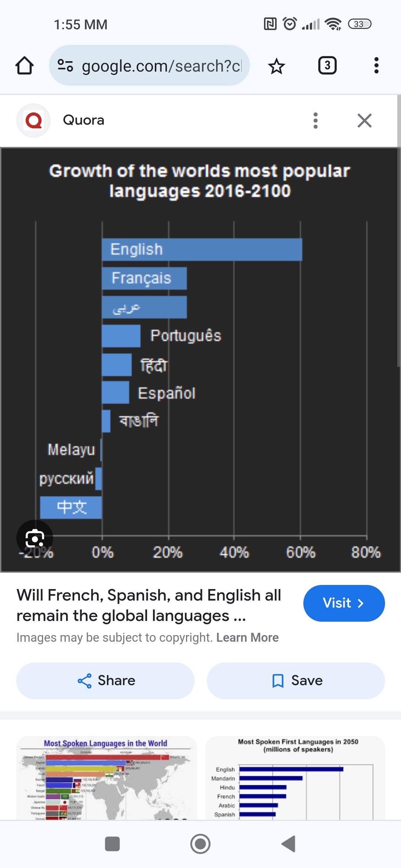Open "Will French, Spanish, and English" title link
Screen dimensions: 401x868
click(x=149, y=605)
